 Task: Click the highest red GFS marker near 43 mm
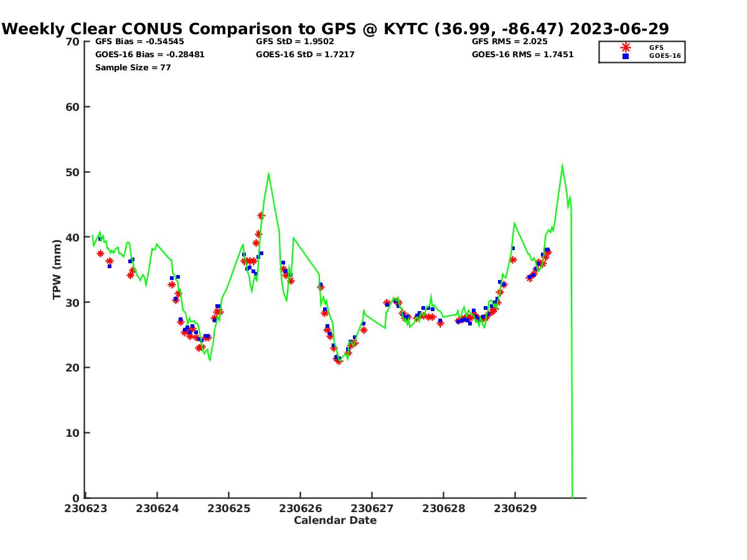pos(261,216)
